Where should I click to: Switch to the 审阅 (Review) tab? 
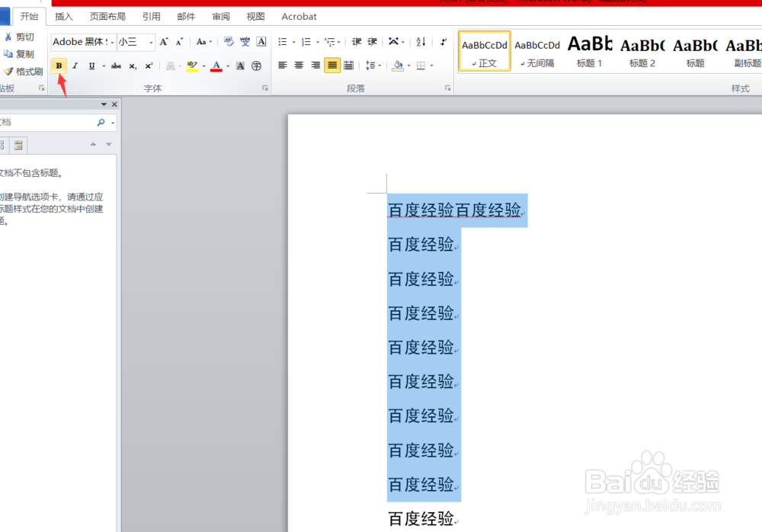221,17
